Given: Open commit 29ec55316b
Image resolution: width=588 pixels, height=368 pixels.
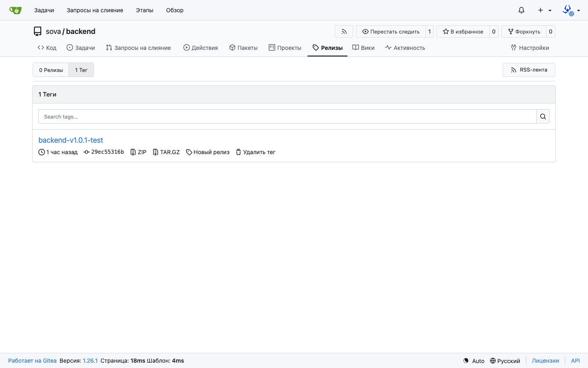Looking at the screenshot, I should click(104, 152).
